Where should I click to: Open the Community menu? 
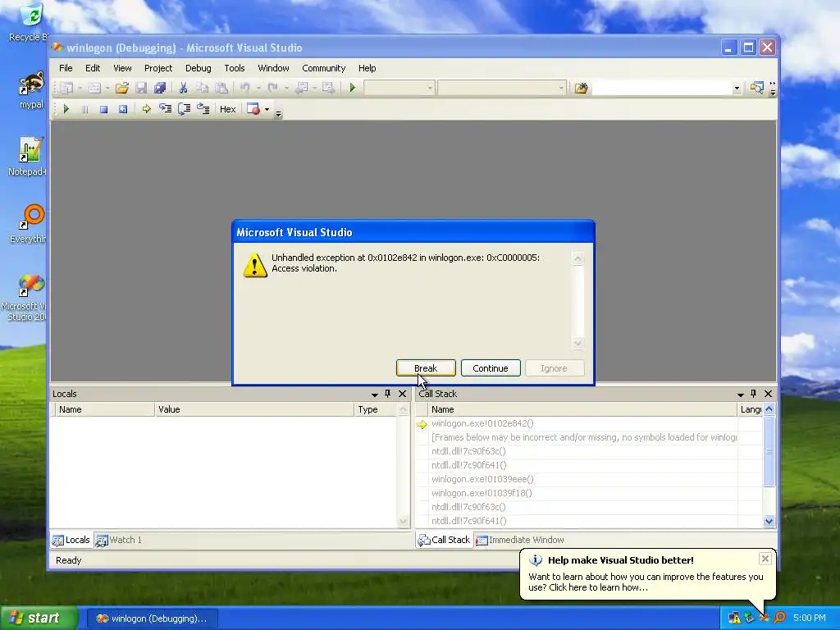(x=323, y=68)
